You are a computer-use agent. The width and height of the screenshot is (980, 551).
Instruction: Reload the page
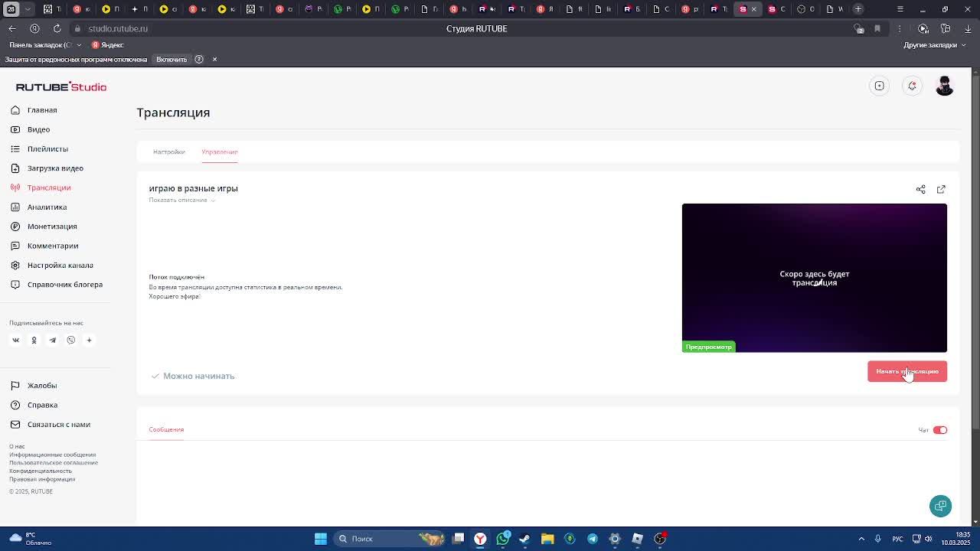pos(57,28)
